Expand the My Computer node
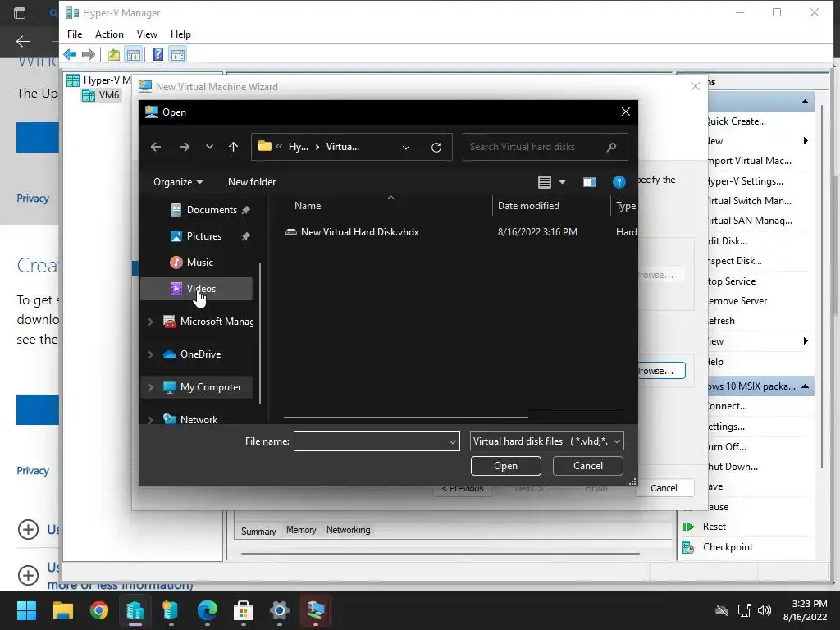 151,387
